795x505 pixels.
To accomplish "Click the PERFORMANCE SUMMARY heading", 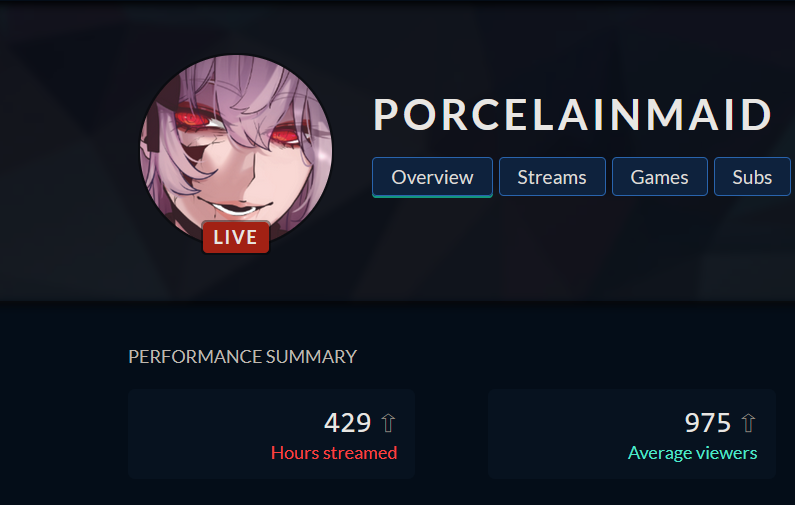I will tap(243, 356).
